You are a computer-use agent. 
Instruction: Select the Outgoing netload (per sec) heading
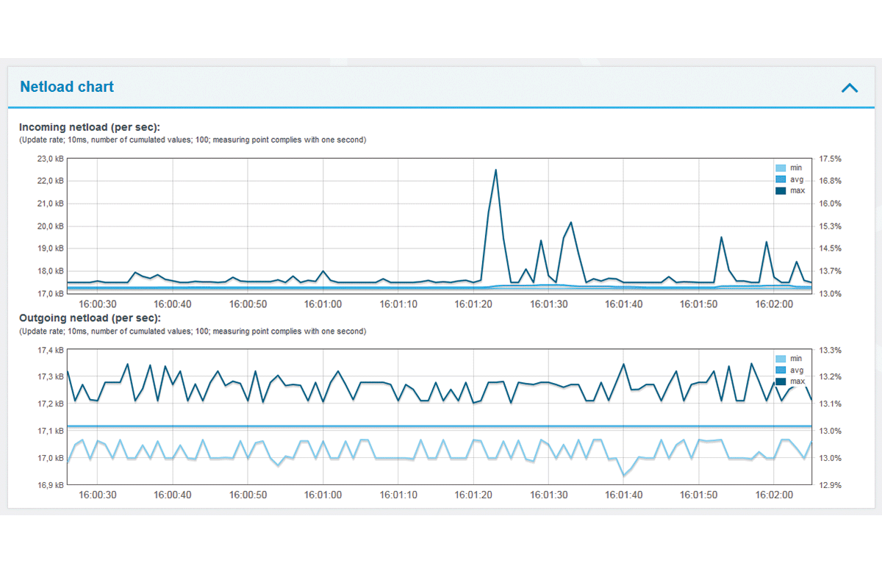pyautogui.click(x=90, y=318)
